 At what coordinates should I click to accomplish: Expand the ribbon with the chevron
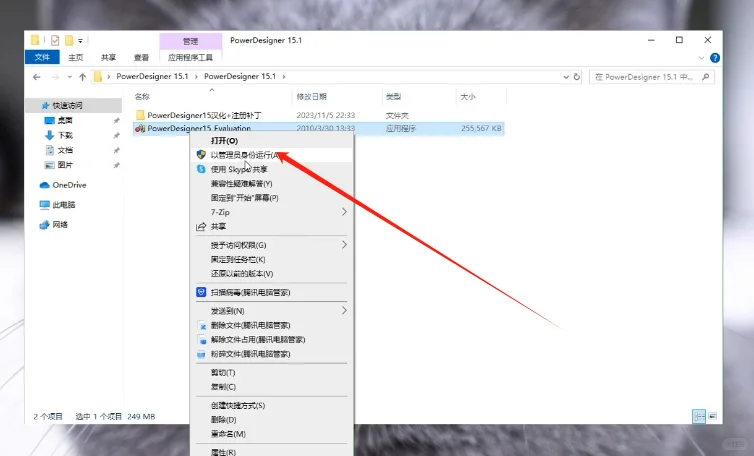701,58
